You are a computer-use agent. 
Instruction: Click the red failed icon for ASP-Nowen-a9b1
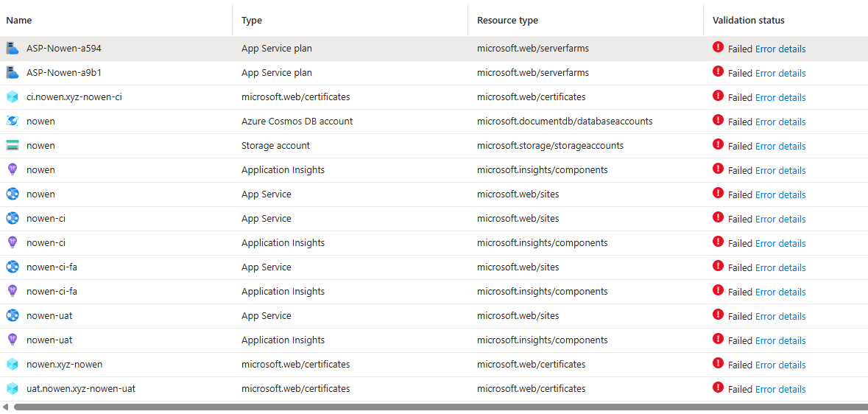pyautogui.click(x=718, y=71)
